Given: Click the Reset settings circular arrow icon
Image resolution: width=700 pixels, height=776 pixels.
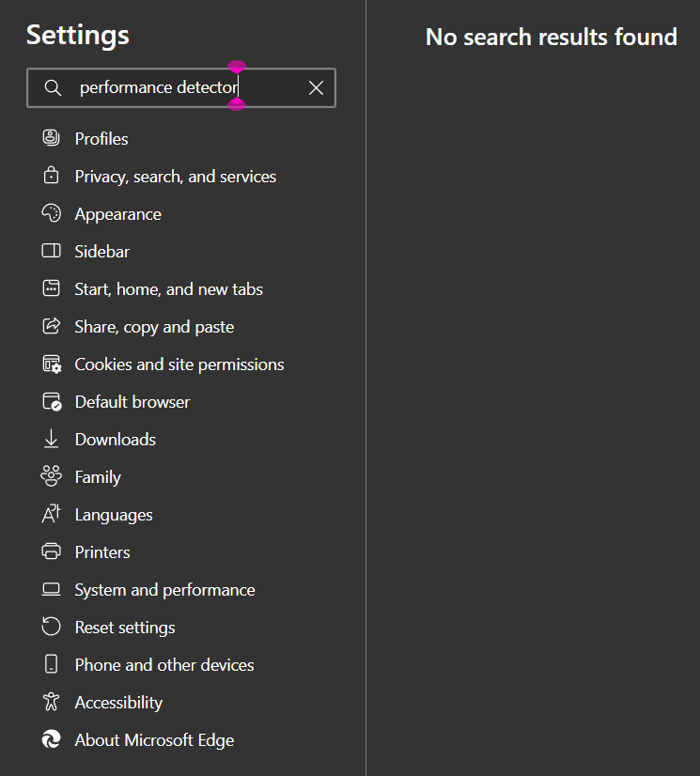Looking at the screenshot, I should click(51, 627).
